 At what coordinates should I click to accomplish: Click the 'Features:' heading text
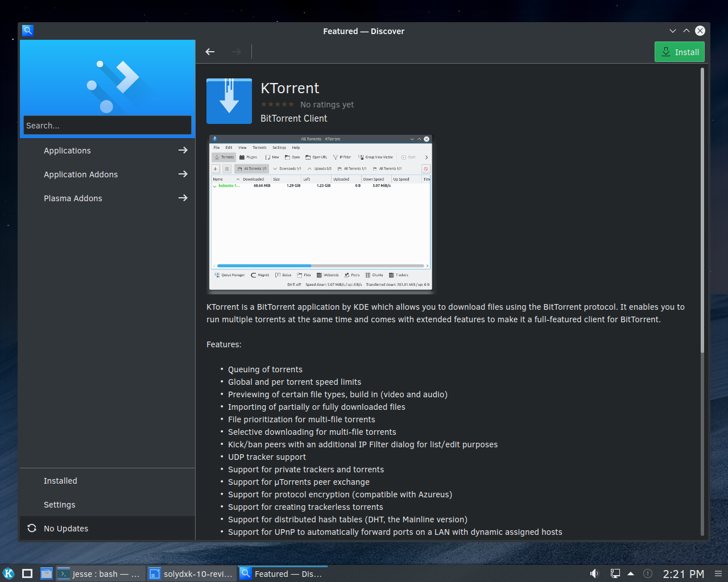(224, 344)
